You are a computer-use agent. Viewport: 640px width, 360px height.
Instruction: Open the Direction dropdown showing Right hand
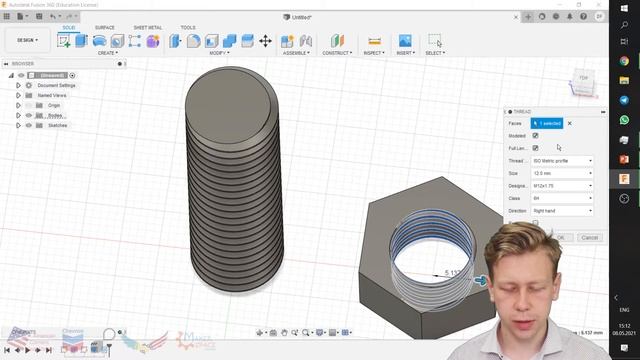[x=562, y=211]
